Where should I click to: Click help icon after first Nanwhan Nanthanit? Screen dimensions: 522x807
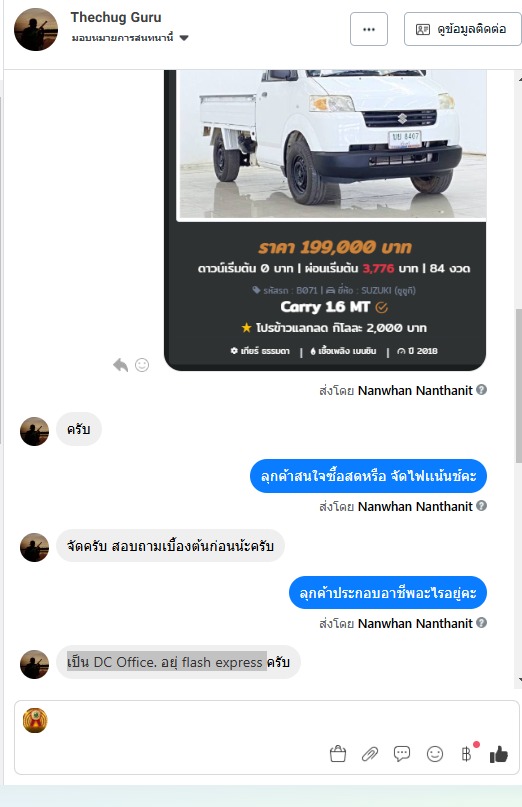pyautogui.click(x=481, y=390)
